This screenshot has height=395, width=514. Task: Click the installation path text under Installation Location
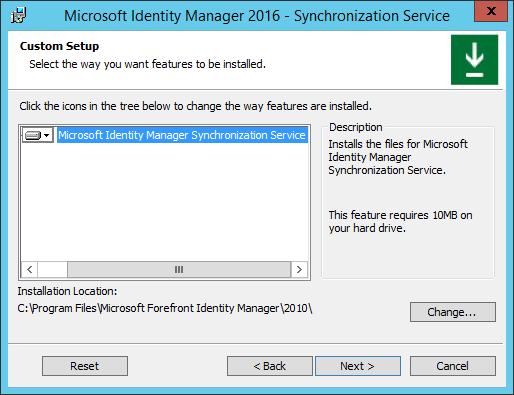point(165,308)
